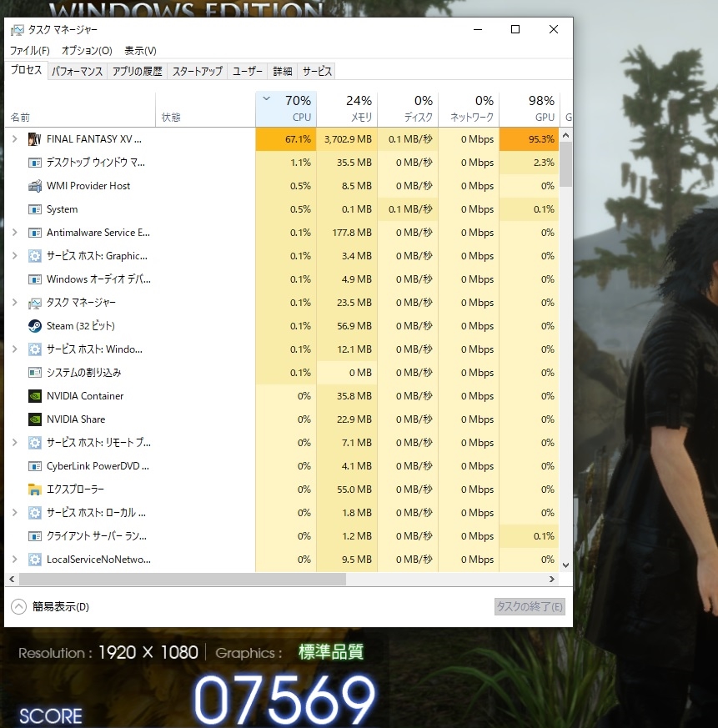The image size is (718, 728).
Task: Click the NVIDIA Share icon
Action: [35, 419]
